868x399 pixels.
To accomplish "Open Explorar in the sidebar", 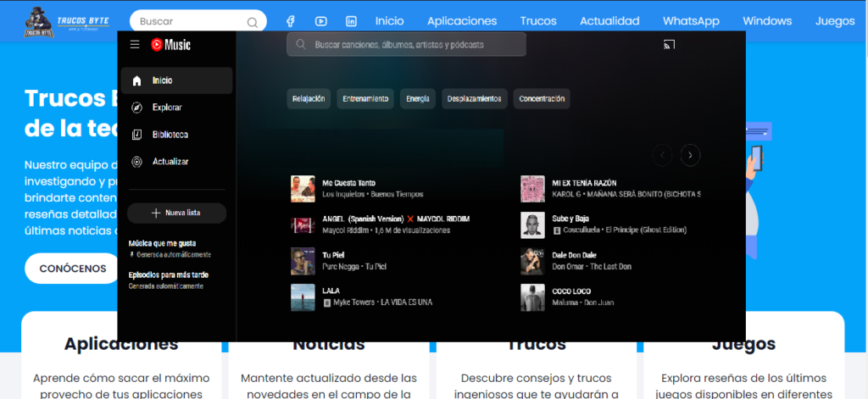I will [176, 108].
